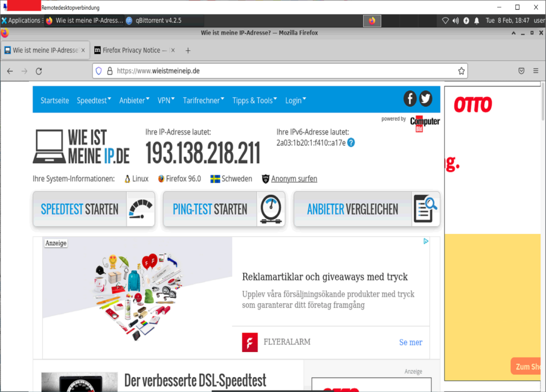
Task: Click the Computer Bild logo
Action: pyautogui.click(x=425, y=123)
